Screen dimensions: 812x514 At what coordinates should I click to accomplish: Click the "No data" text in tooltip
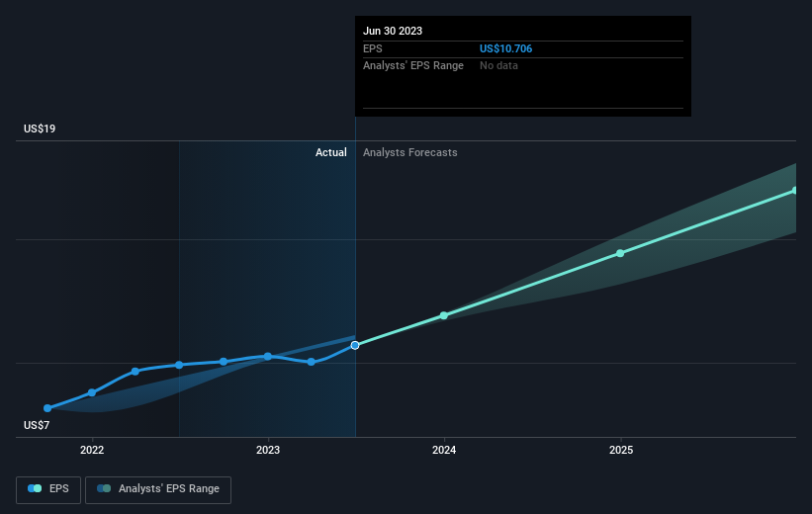(498, 65)
